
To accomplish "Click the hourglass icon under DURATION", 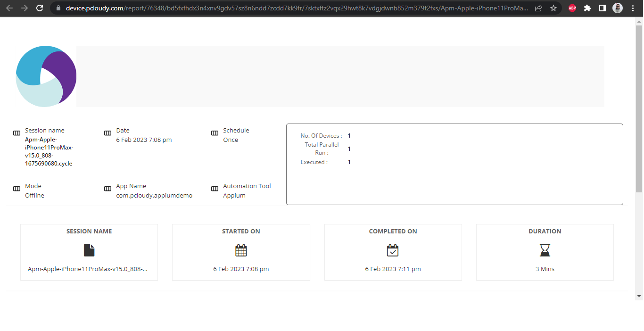I will click(x=545, y=250).
